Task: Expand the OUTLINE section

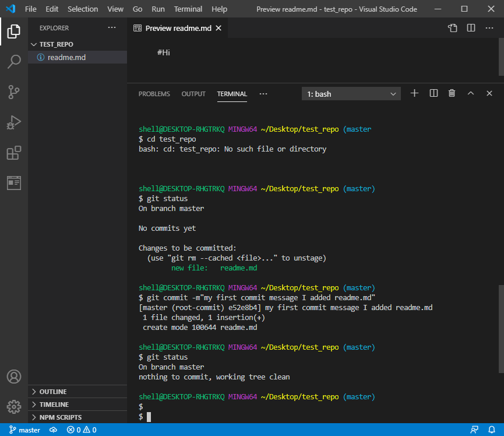Action: tap(77, 392)
